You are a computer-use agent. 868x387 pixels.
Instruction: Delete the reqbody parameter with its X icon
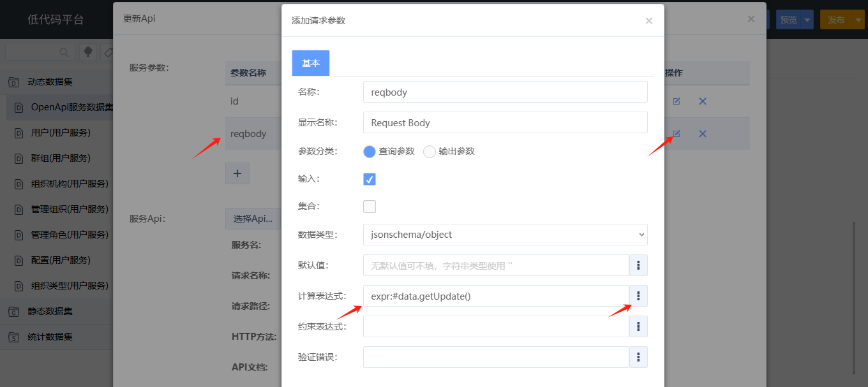(x=703, y=134)
